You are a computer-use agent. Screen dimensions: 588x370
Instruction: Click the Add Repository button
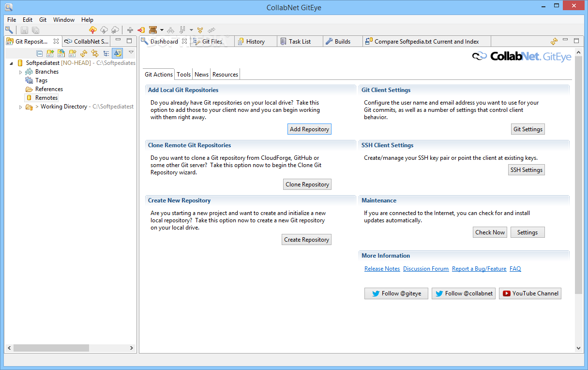point(309,129)
